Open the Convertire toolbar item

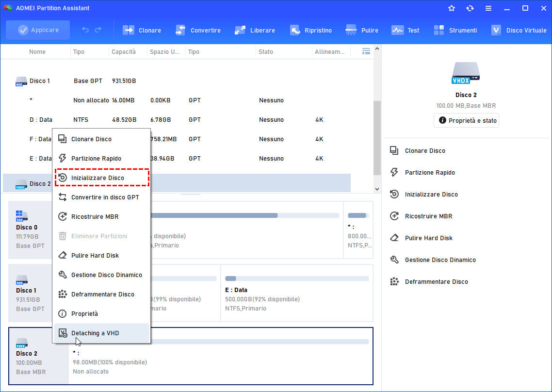click(x=198, y=30)
